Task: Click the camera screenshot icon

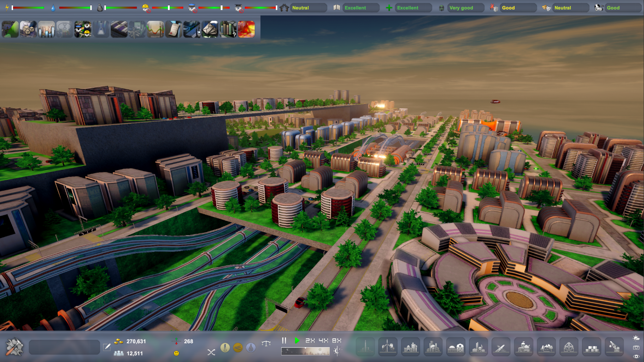Action: pyautogui.click(x=636, y=348)
